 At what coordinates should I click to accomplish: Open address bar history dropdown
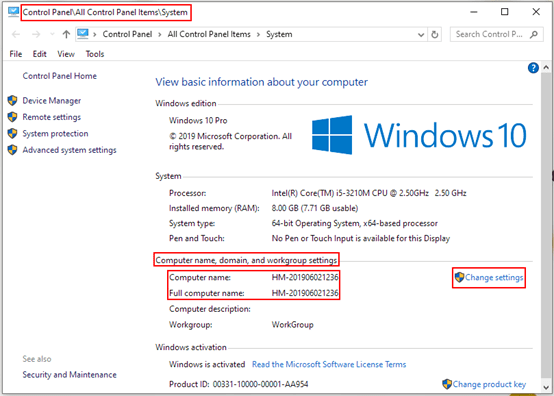(x=421, y=35)
